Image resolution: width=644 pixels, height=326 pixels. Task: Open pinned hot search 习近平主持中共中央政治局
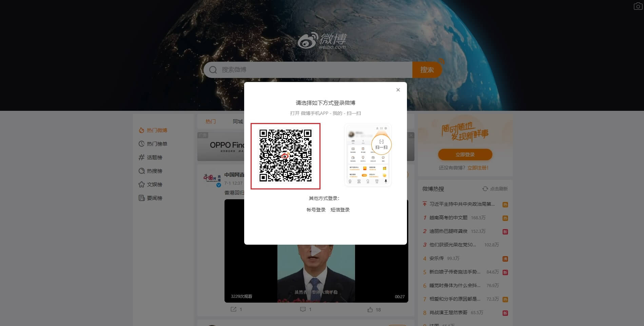tap(462, 204)
